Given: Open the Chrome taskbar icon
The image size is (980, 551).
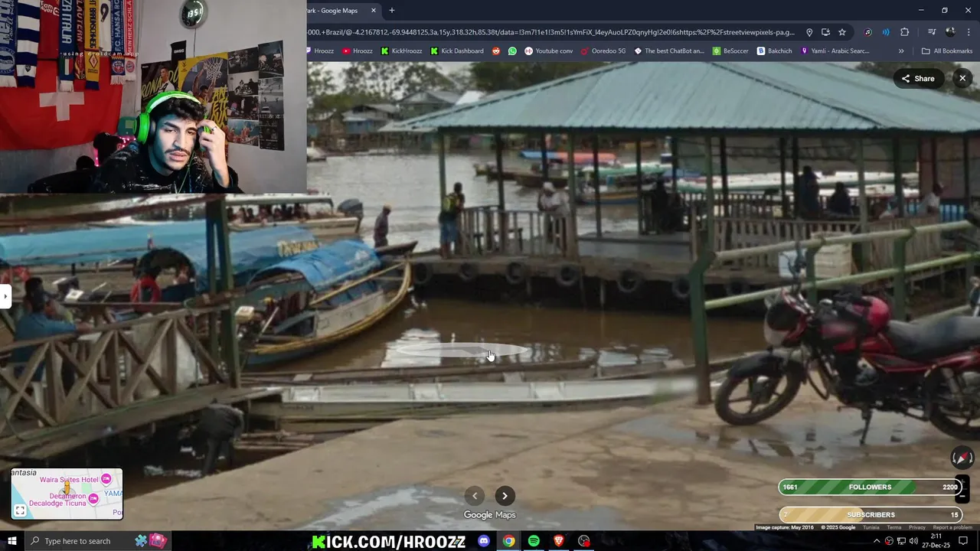Looking at the screenshot, I should 509,541.
